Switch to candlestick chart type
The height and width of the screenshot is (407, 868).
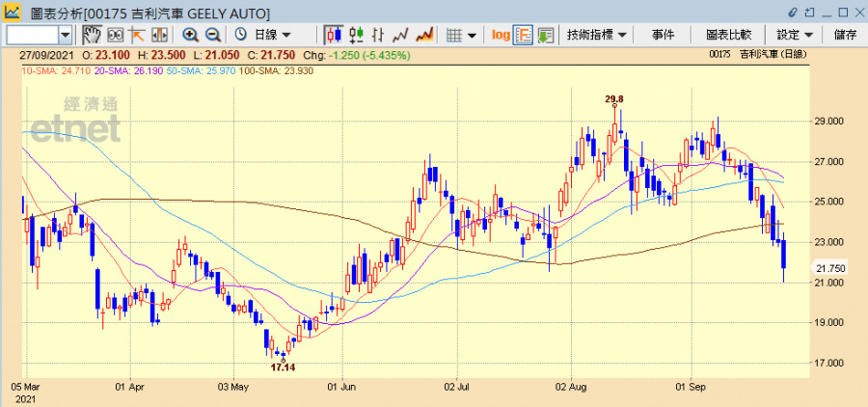[x=334, y=35]
